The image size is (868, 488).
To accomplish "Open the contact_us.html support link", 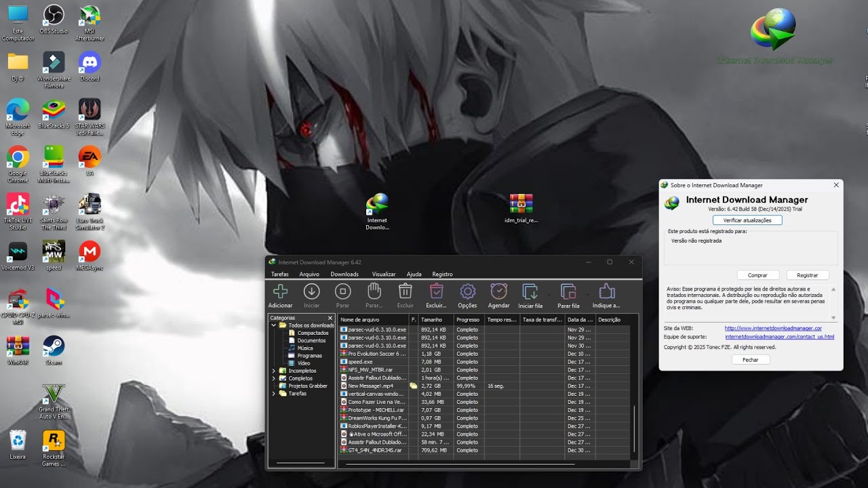I will 780,337.
